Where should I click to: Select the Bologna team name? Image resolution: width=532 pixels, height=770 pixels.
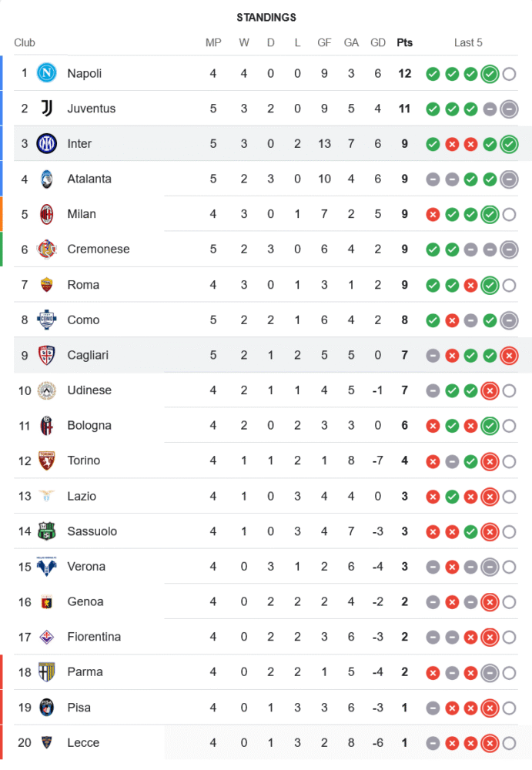[x=89, y=425]
